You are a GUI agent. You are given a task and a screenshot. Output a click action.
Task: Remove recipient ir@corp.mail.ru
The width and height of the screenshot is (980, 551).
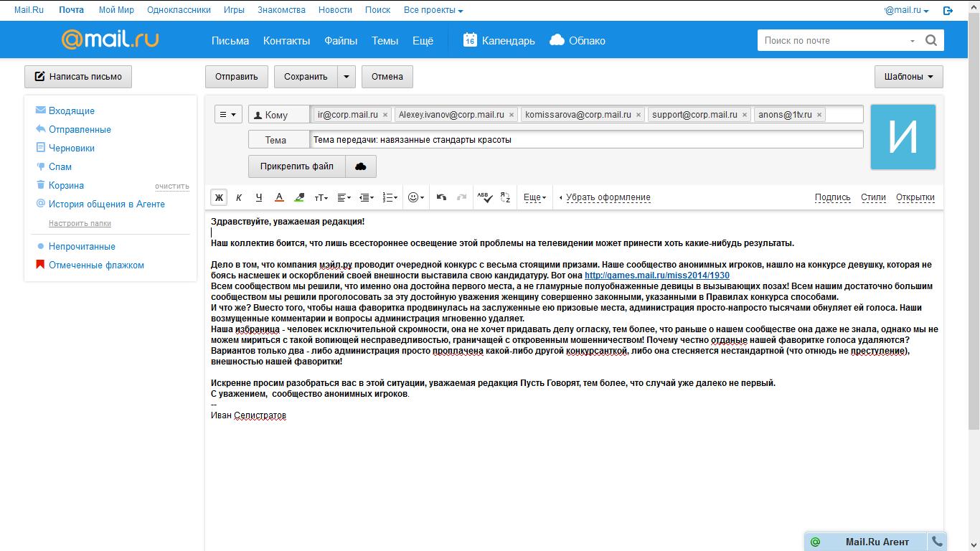click(385, 115)
